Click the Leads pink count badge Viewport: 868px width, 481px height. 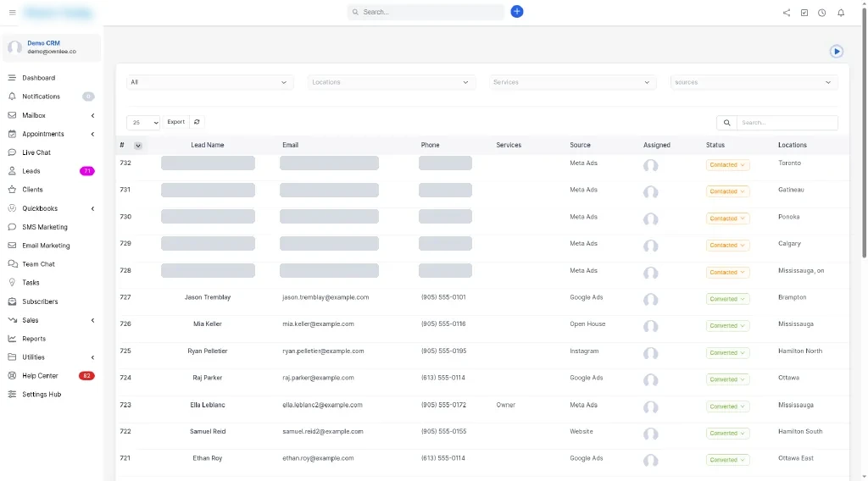(87, 171)
